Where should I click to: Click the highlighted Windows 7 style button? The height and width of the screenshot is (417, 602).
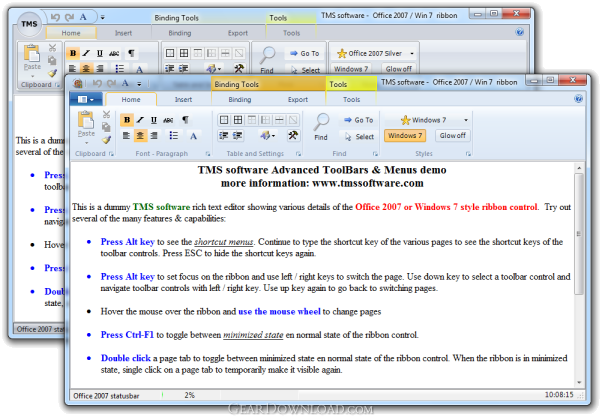click(405, 136)
